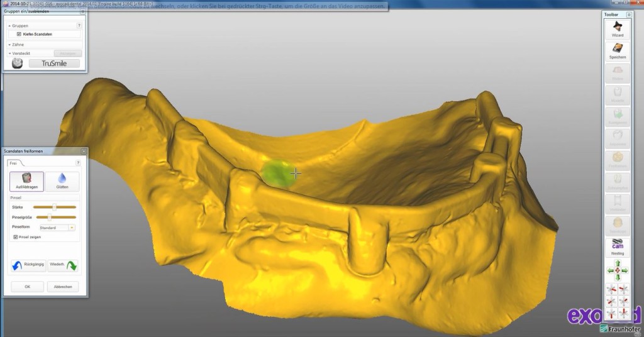The width and height of the screenshot is (644, 337).
Task: Collapse the Gruppen section
Action: click(9, 26)
